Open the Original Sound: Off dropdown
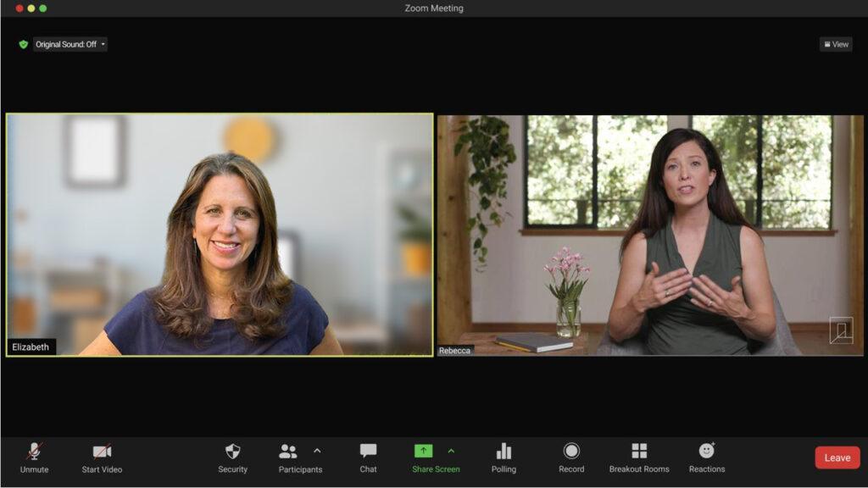Viewport: 868px width, 488px height. tap(70, 44)
